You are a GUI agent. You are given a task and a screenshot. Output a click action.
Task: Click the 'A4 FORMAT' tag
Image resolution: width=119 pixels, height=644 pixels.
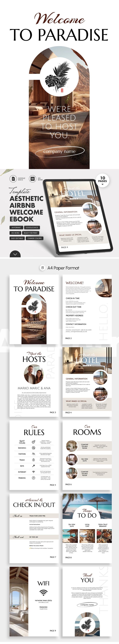(16, 227)
